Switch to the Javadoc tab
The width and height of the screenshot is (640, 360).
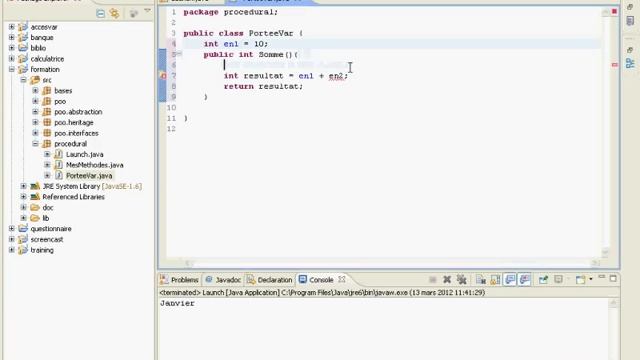223,280
